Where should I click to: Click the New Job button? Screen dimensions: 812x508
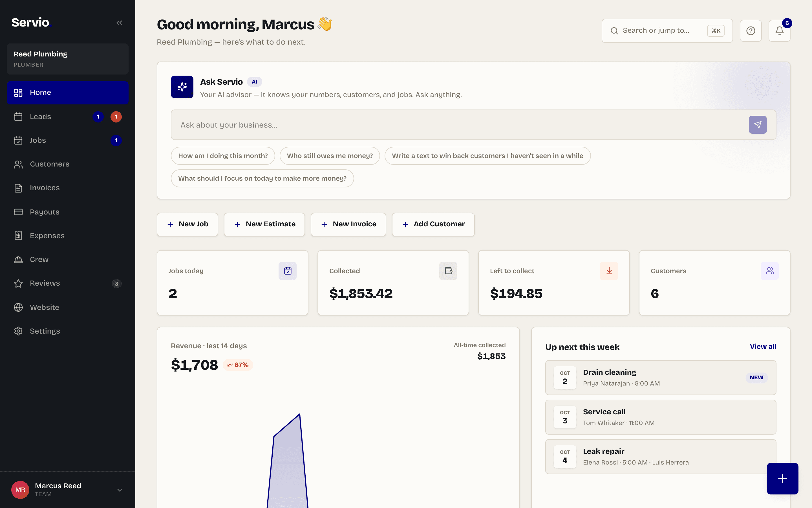point(187,224)
